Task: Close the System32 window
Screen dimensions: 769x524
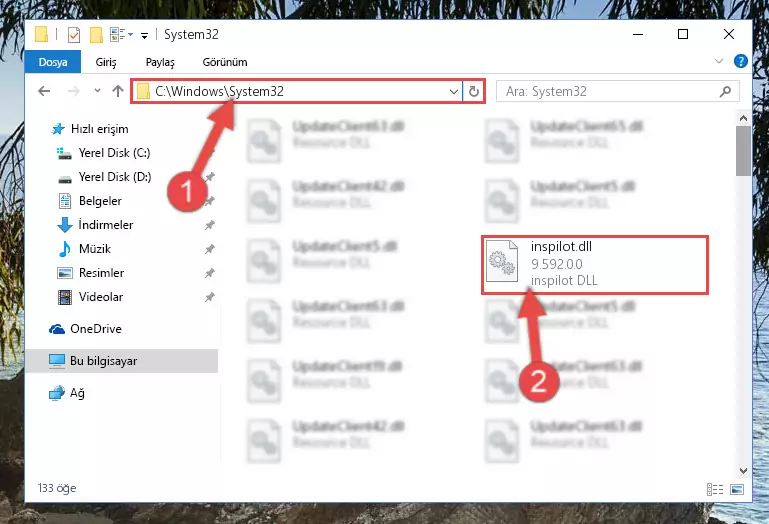Action: [x=729, y=34]
